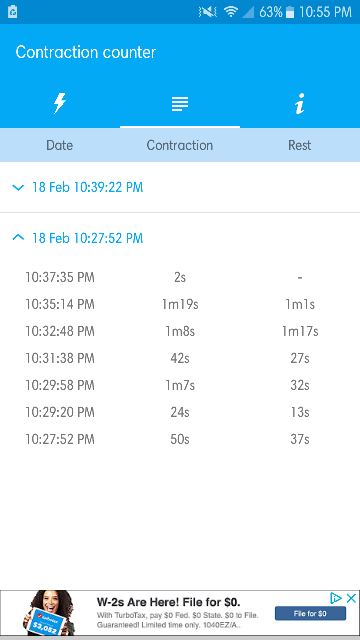Tap the notification icon in the status bar's left corner
360x640 pixels.
point(12,11)
